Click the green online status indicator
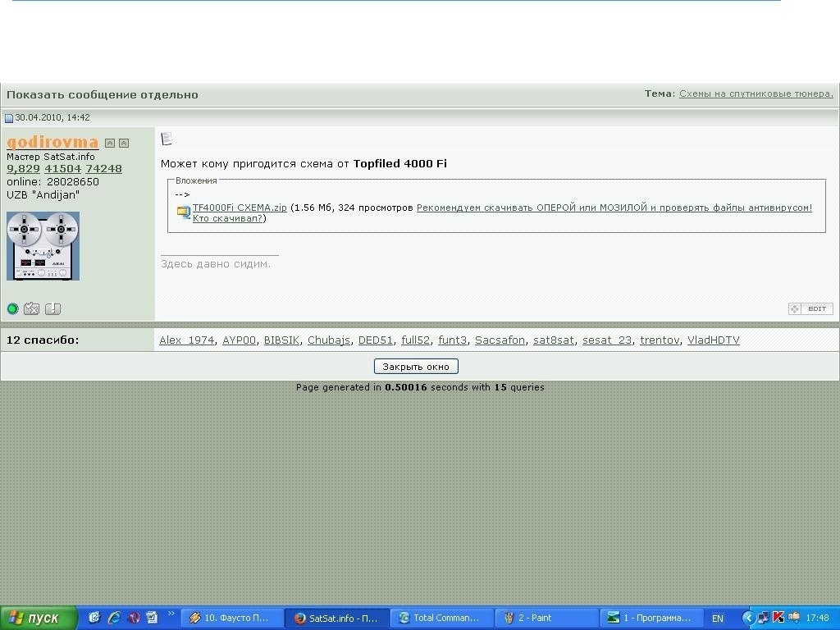The width and height of the screenshot is (840, 630). pos(12,308)
